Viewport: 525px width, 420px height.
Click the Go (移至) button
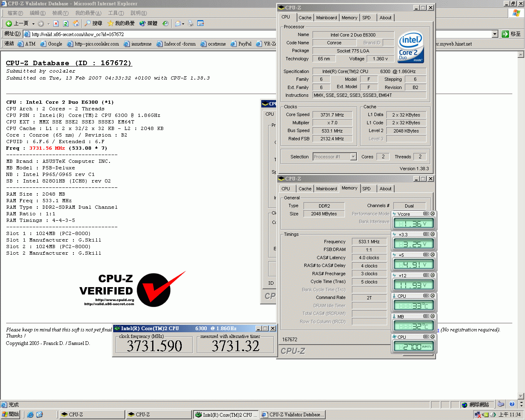(511, 34)
